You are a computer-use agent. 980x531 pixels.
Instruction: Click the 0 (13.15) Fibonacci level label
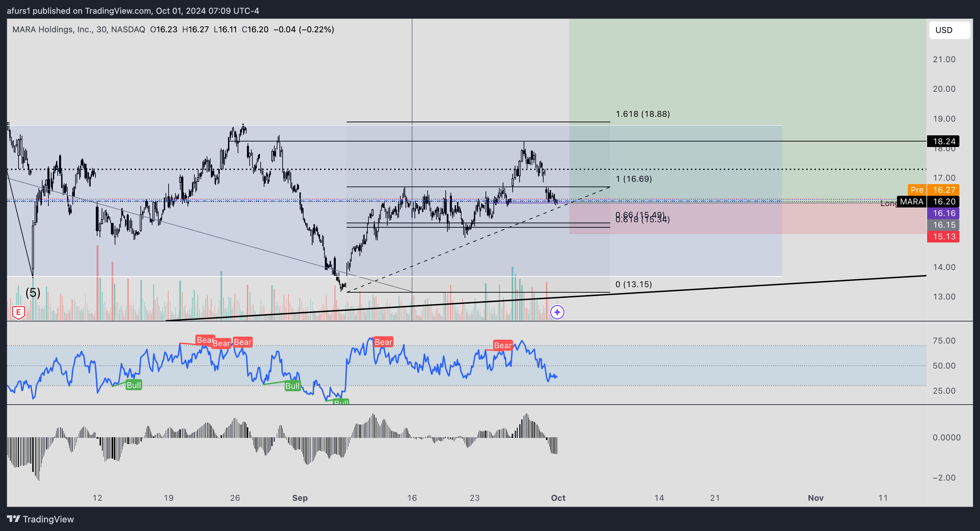pos(634,284)
